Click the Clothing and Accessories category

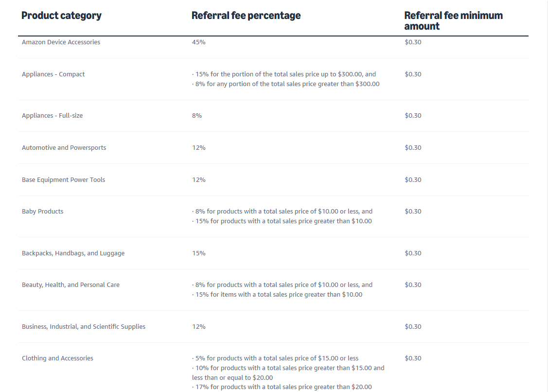[x=57, y=358]
